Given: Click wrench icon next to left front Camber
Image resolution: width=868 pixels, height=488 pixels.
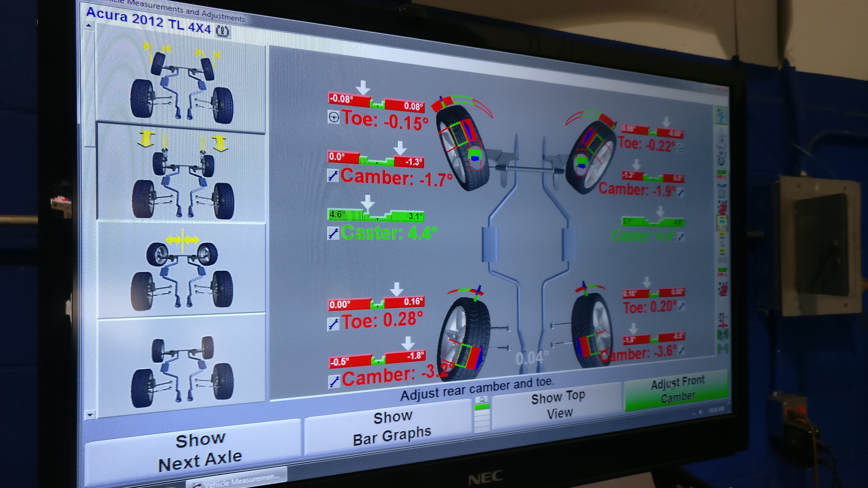Looking at the screenshot, I should 333,175.
